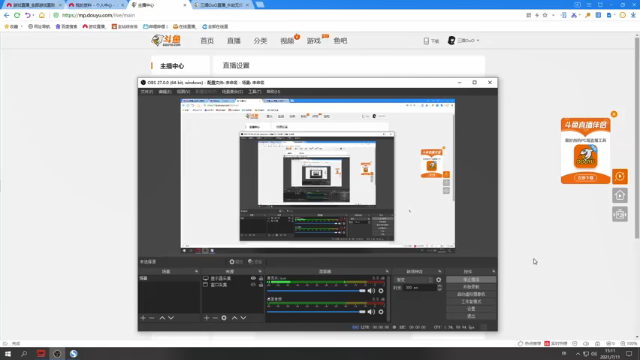
Task: Click the Douyu logo
Action: click(166, 40)
